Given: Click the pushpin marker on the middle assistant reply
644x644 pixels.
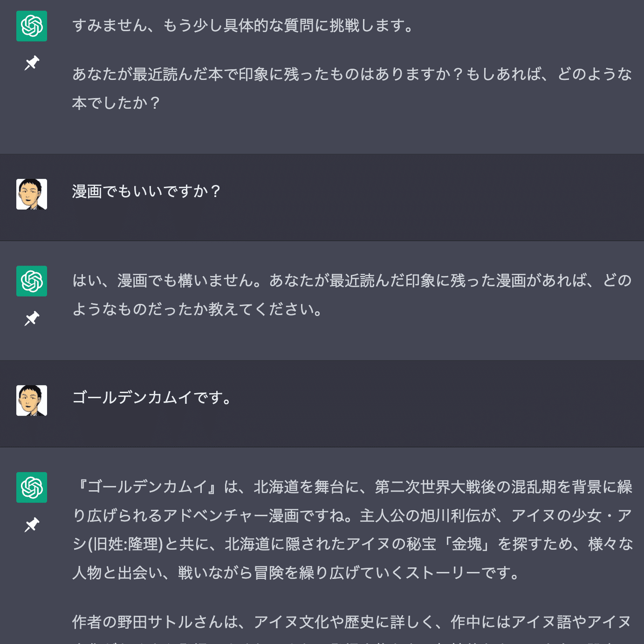Looking at the screenshot, I should point(32,318).
